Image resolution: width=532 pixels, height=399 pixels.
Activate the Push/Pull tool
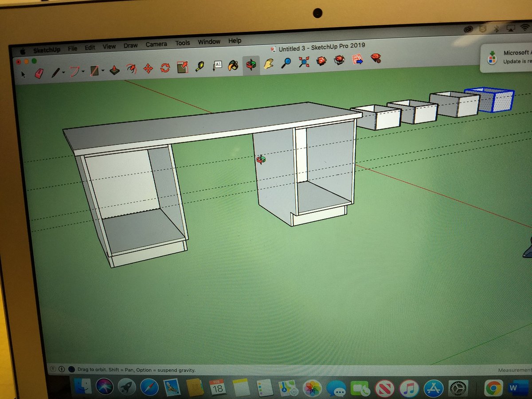point(114,70)
